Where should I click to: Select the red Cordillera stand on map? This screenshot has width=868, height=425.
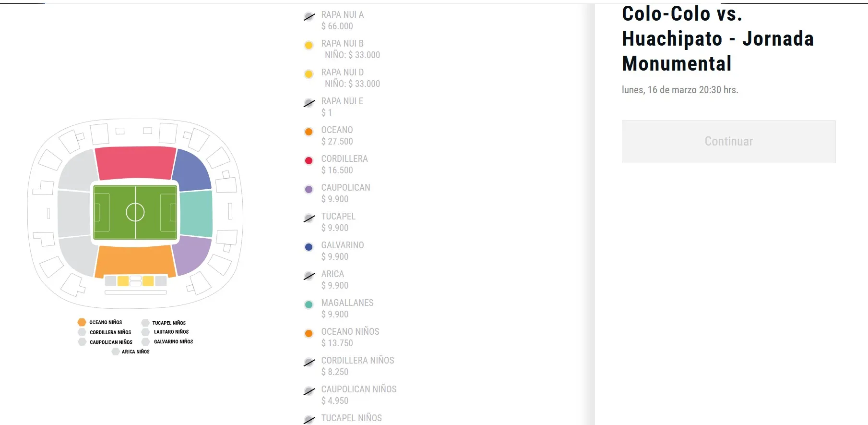pos(135,162)
